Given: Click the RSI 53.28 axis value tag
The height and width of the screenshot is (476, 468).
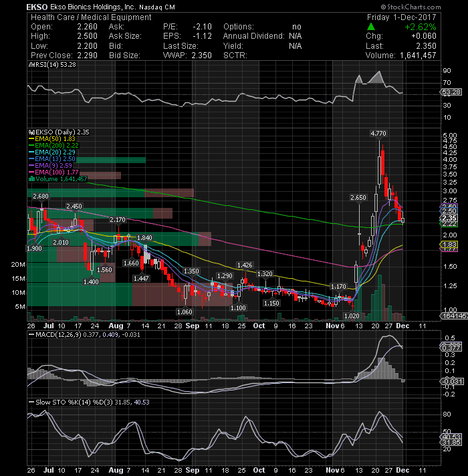Looking at the screenshot, I should (x=451, y=92).
